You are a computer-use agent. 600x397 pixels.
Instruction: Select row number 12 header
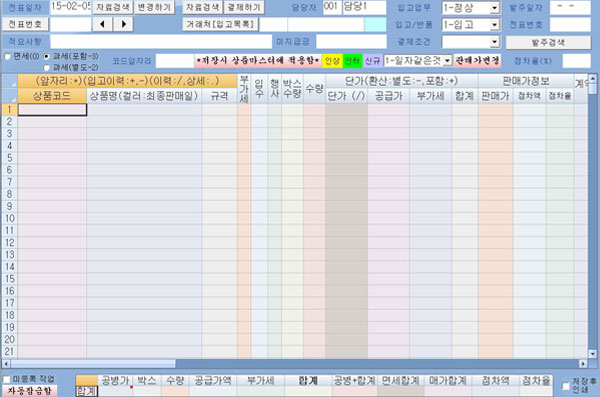(x=9, y=242)
